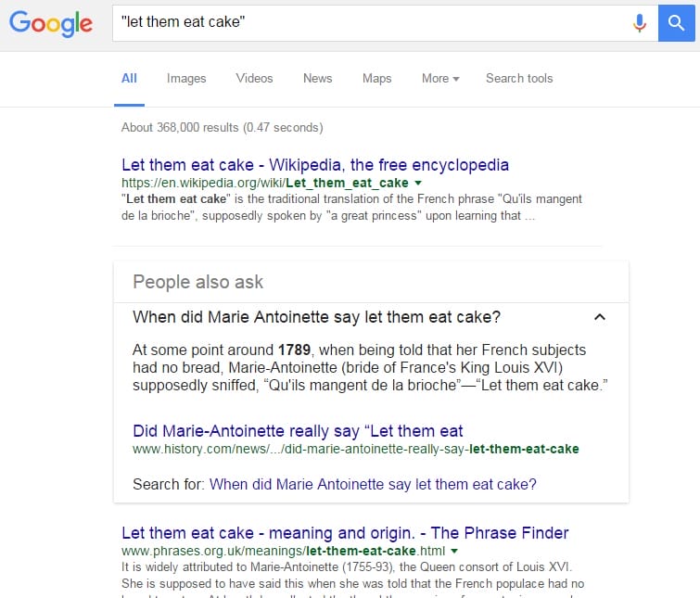700x598 pixels.
Task: Click the Google logo
Action: [51, 25]
